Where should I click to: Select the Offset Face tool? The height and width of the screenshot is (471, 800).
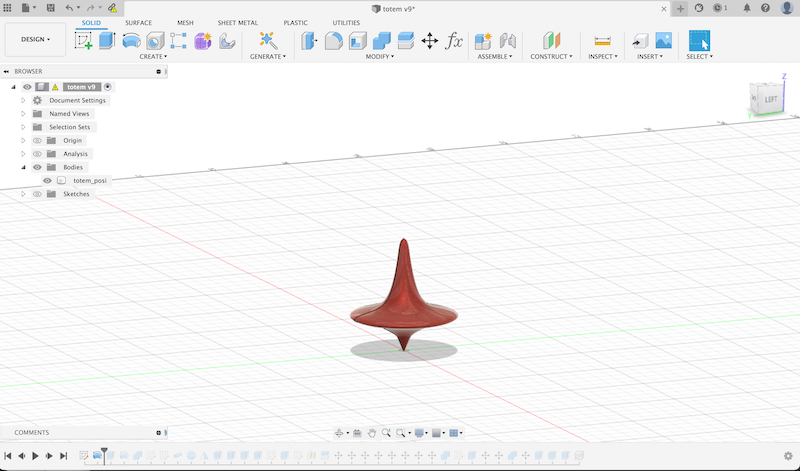tap(406, 40)
